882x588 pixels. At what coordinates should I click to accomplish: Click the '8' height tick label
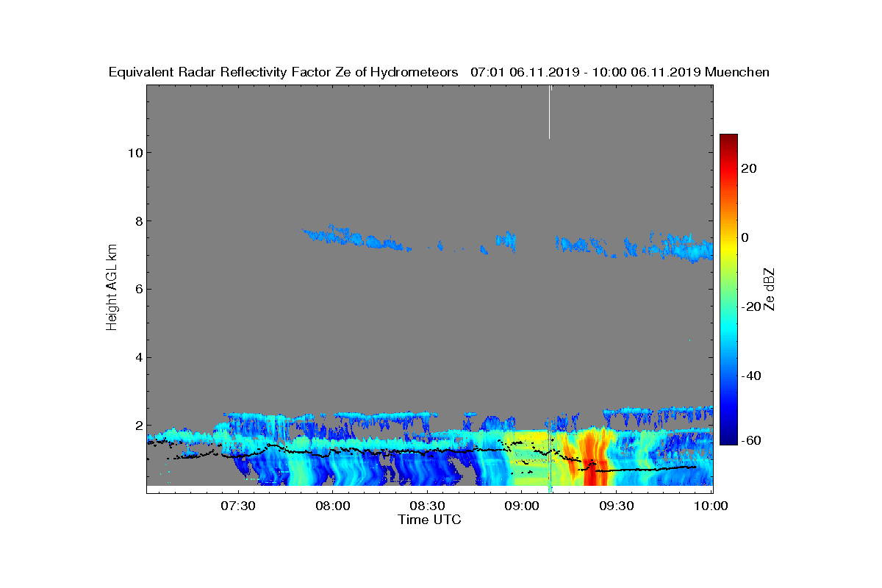[137, 221]
